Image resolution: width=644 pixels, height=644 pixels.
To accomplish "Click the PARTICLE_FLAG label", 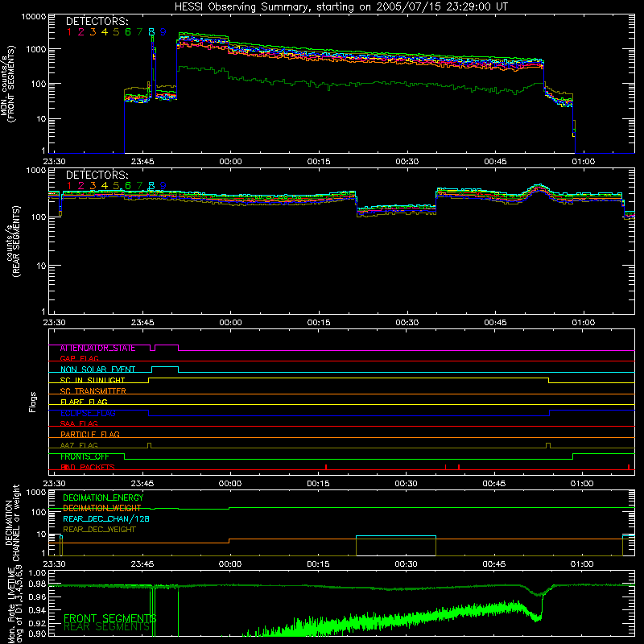I will [90, 435].
